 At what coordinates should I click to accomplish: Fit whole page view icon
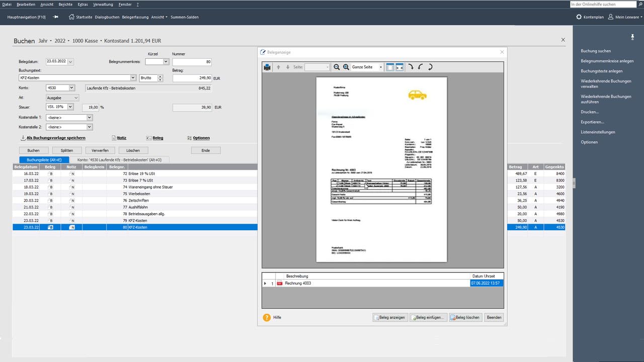click(x=390, y=67)
